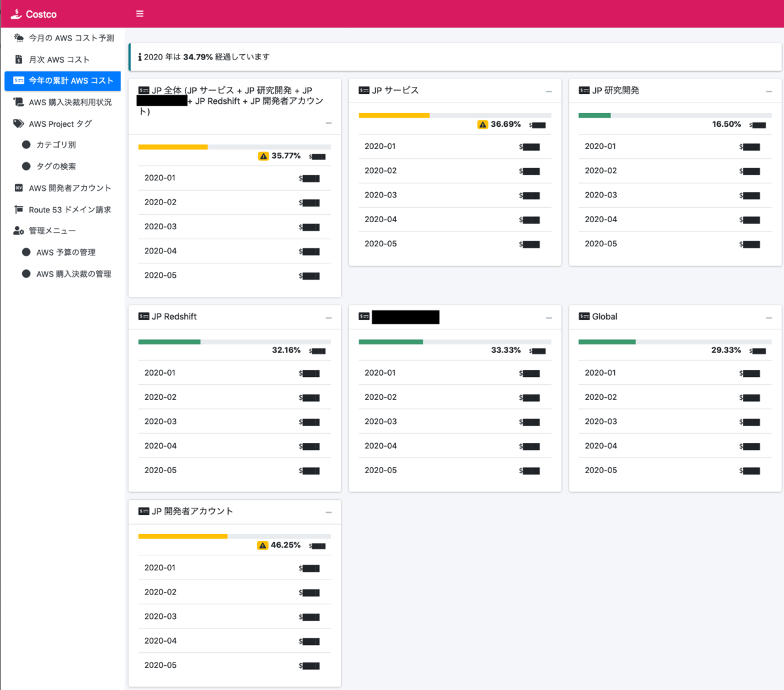Collapse the JP Redshift card

click(x=329, y=318)
